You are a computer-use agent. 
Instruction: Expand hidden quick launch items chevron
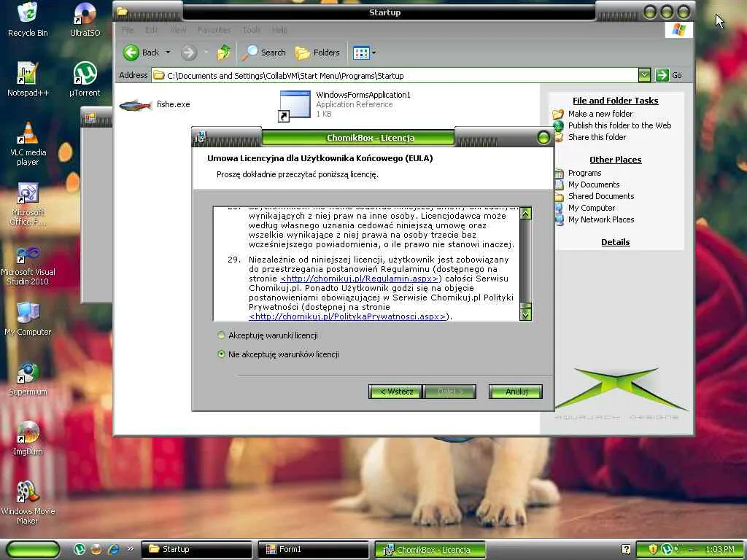130,549
